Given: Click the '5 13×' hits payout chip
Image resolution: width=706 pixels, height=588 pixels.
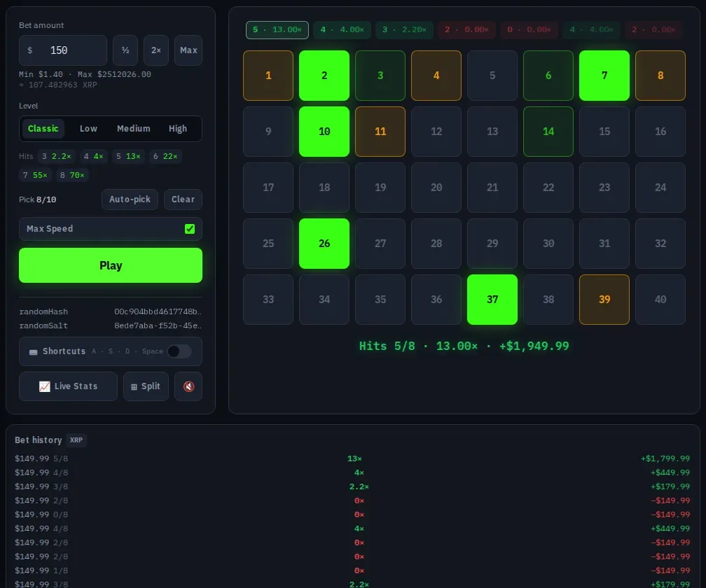Looking at the screenshot, I should 128,156.
